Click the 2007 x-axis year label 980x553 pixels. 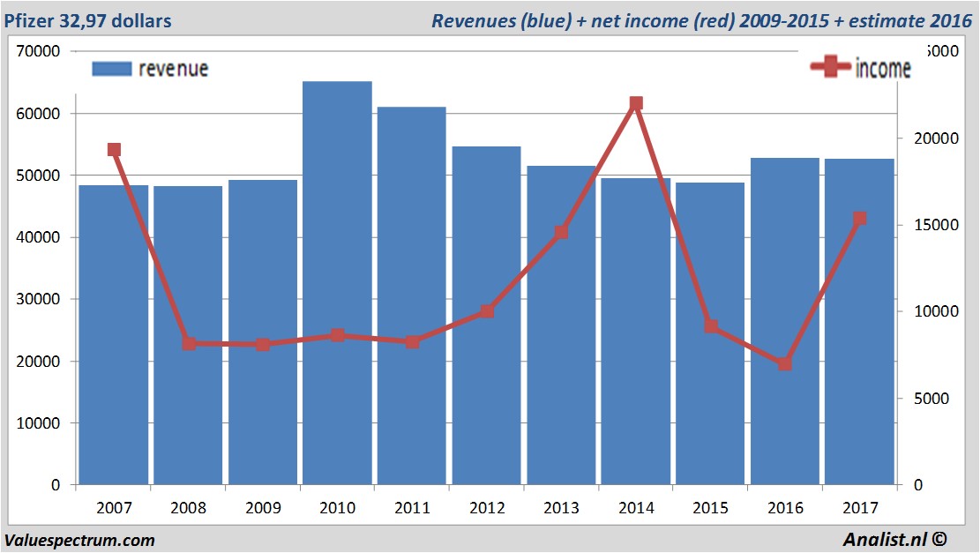click(114, 507)
